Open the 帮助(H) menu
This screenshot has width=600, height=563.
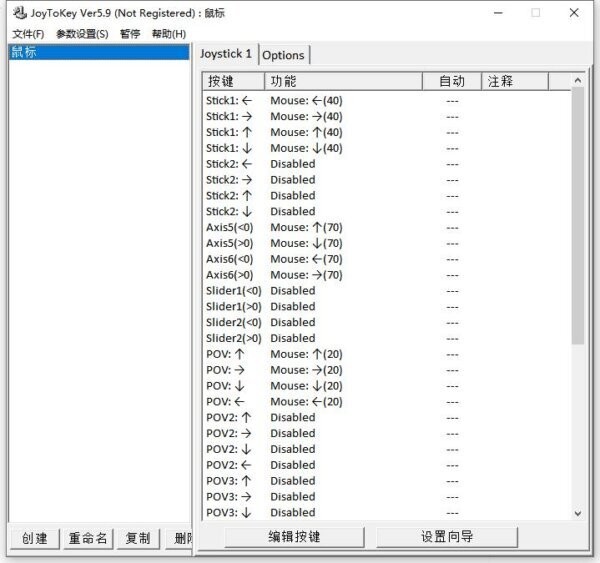[169, 34]
